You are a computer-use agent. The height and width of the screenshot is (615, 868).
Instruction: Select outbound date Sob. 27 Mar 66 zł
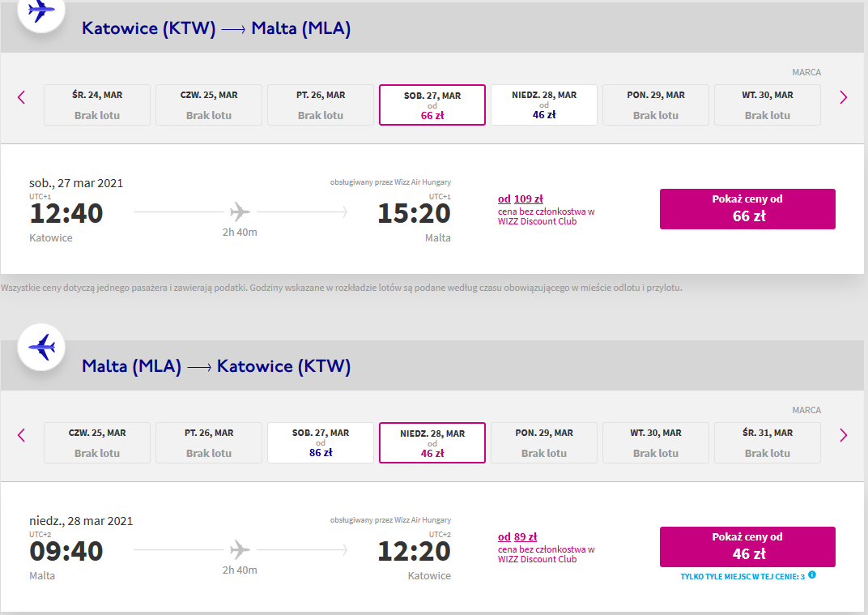coord(432,105)
